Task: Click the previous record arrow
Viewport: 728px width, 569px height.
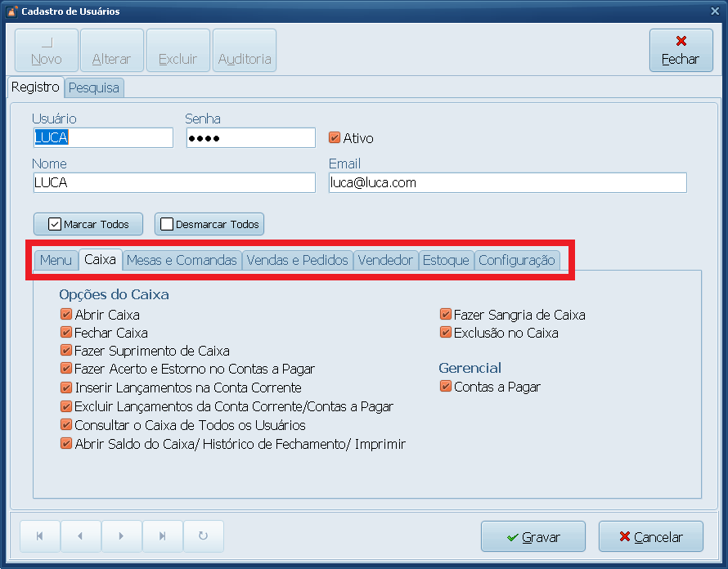Action: (x=80, y=536)
